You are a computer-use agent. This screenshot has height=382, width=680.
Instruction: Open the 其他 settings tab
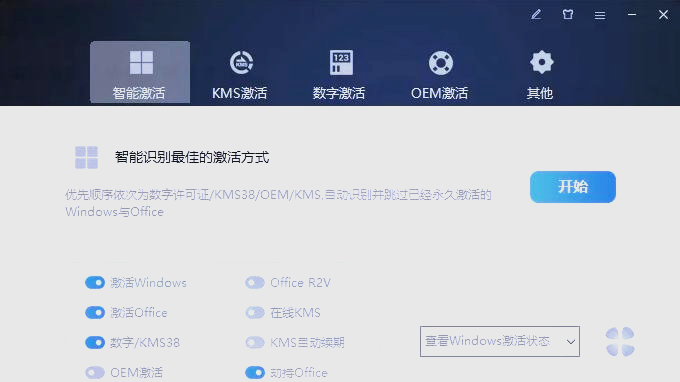tap(540, 75)
